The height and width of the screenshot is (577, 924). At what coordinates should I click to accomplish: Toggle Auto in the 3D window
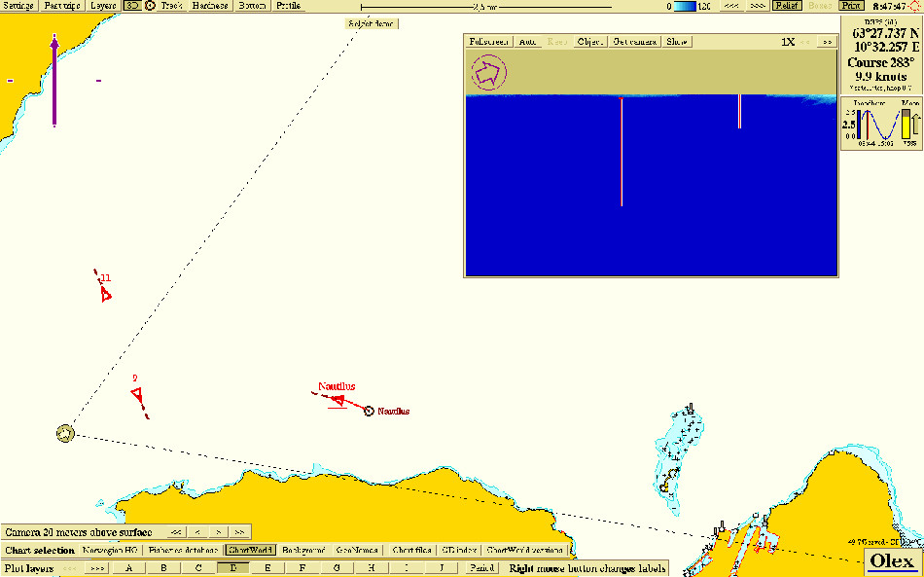pyautogui.click(x=527, y=42)
